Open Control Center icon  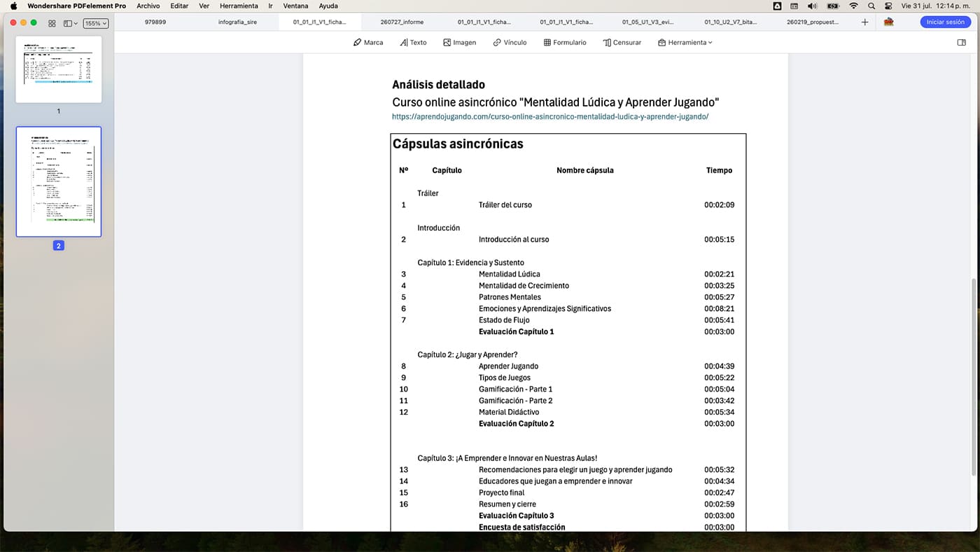888,6
